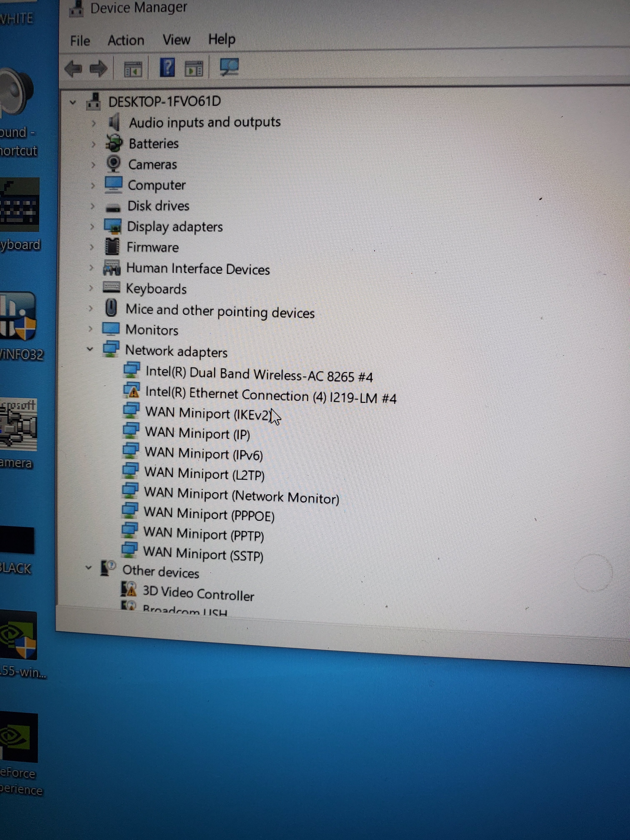The height and width of the screenshot is (840, 630).
Task: Expand the Display adapters category arrow
Action: [x=92, y=227]
